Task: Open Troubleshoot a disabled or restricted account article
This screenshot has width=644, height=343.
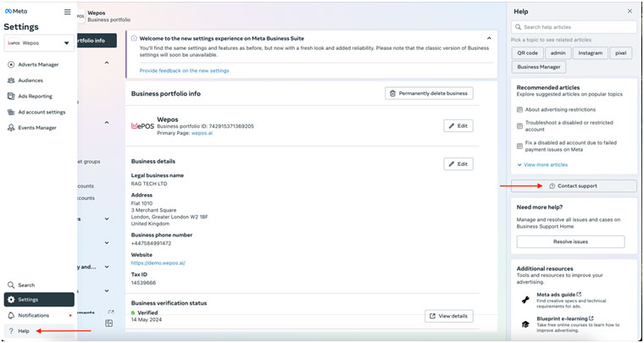Action: 569,126
